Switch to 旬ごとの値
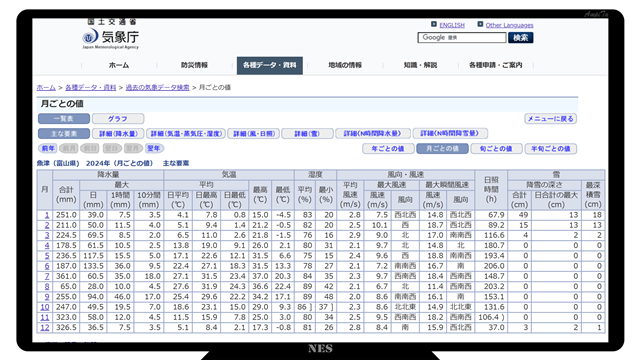 coord(496,149)
